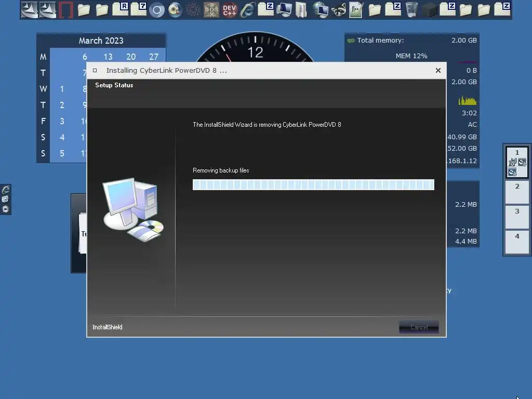Click the 3:02 uptime value

[x=469, y=113]
